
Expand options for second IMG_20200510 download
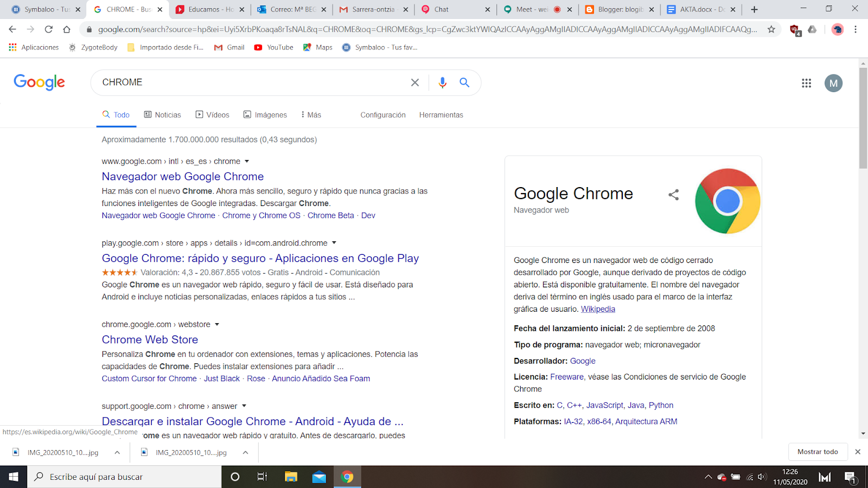tap(245, 452)
